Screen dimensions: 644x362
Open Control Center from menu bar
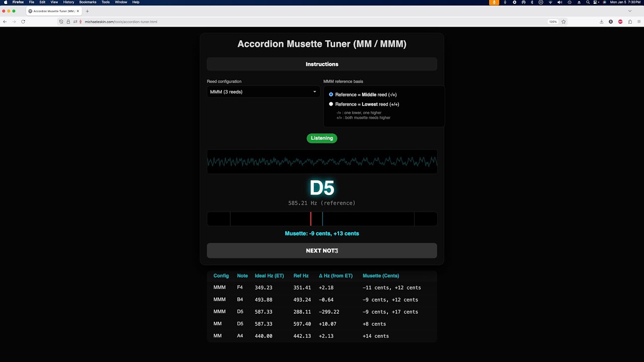click(x=596, y=2)
